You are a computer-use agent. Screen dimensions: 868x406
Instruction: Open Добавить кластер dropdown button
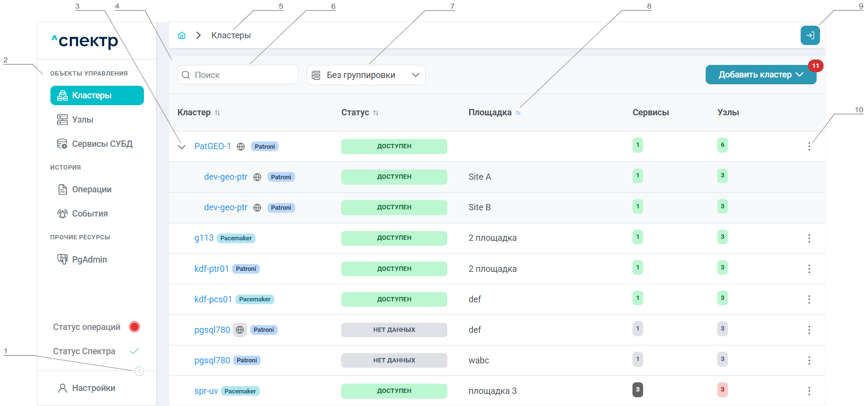point(761,75)
